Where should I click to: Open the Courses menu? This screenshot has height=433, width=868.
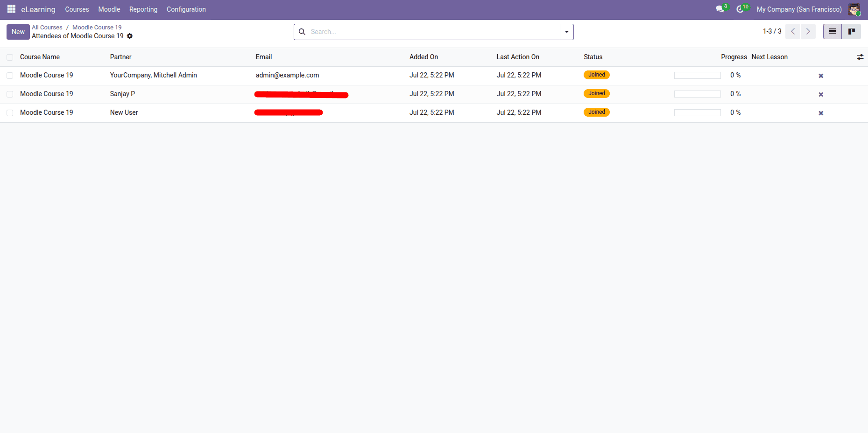77,9
